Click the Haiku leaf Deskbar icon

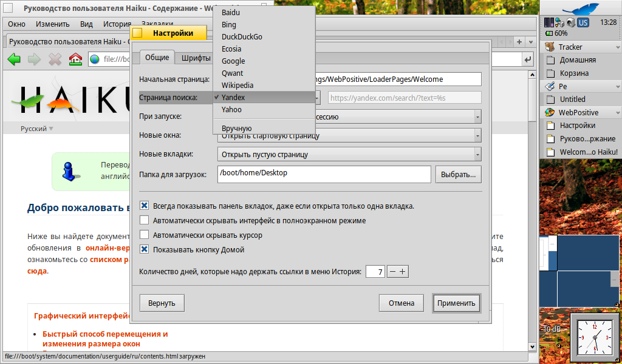click(x=580, y=8)
